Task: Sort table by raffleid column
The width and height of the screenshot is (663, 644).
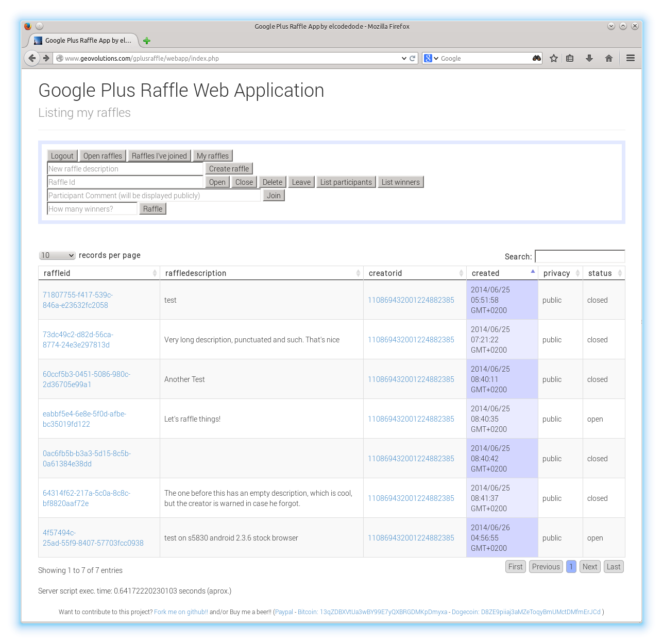Action: pyautogui.click(x=98, y=273)
